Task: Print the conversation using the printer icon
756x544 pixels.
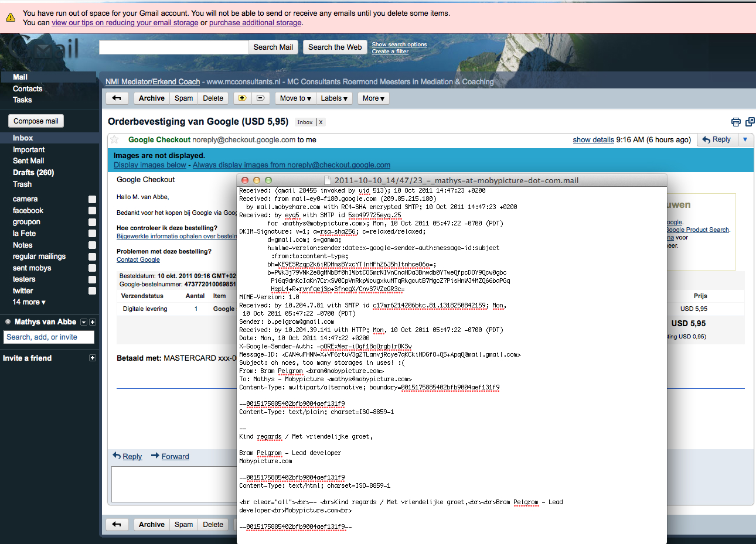Action: point(735,122)
